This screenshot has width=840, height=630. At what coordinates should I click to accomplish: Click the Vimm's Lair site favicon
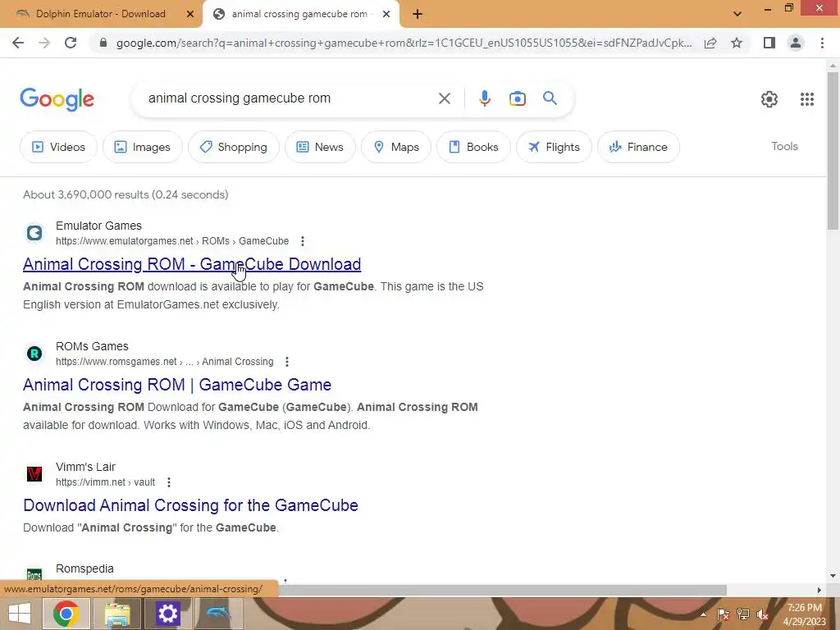point(34,474)
